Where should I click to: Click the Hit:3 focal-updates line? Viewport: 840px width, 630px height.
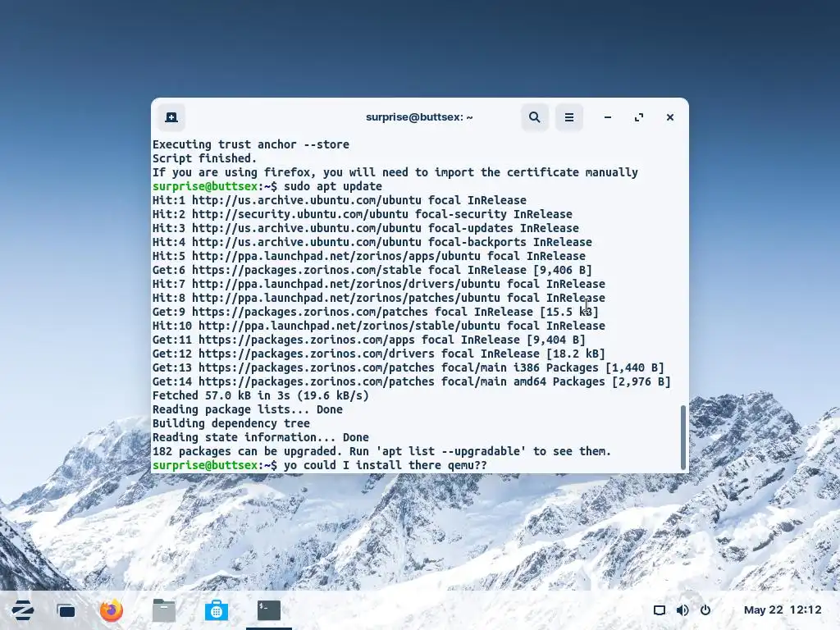[366, 228]
